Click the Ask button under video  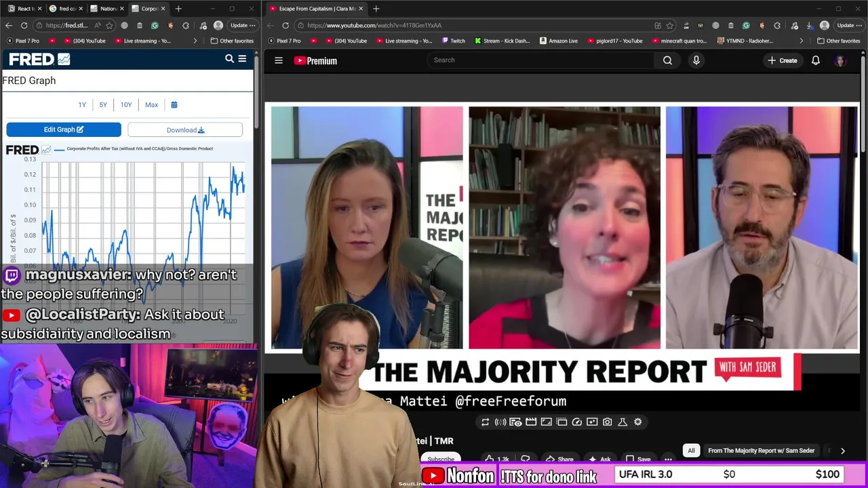pyautogui.click(x=599, y=459)
